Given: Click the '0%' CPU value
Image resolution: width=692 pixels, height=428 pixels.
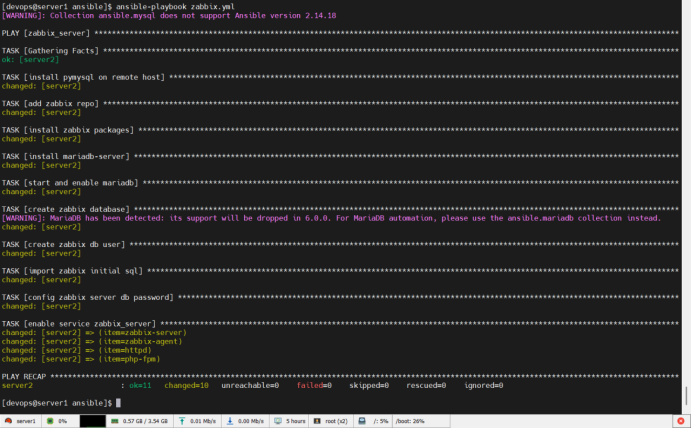Looking at the screenshot, I should (x=62, y=421).
